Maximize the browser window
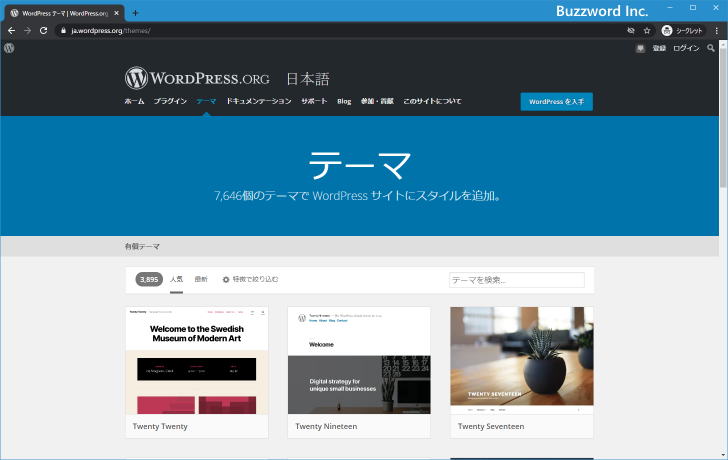The height and width of the screenshot is (460, 728). coord(693,7)
